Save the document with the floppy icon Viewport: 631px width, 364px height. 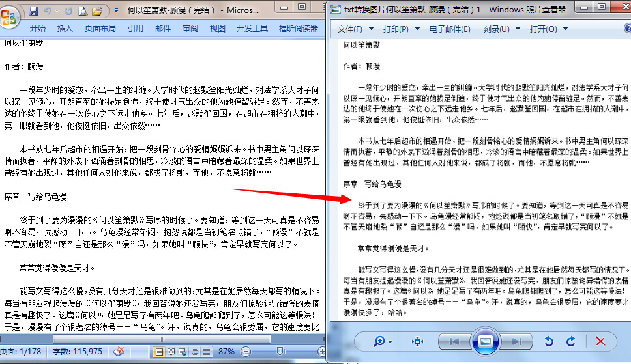coord(33,11)
